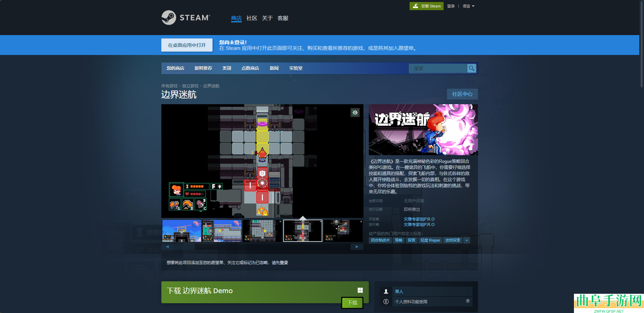Click the 边界迷航 breadcrumb link
Viewport: 644px width, 313px height.
tap(211, 86)
